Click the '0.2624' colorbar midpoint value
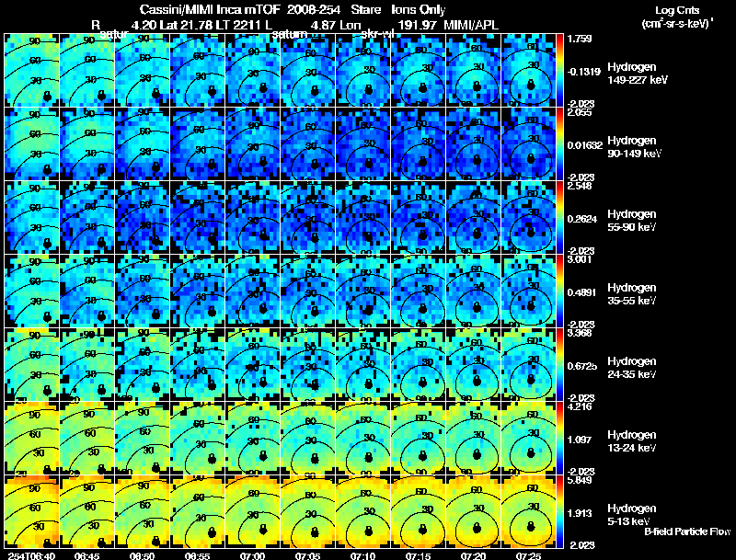This screenshot has height=560, width=736. pos(582,219)
